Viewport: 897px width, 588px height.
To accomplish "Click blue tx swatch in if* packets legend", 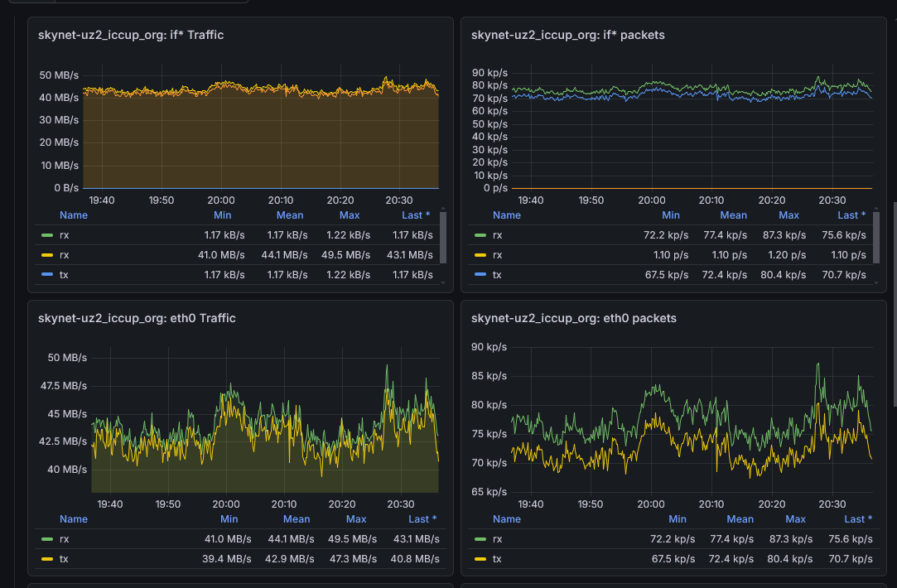I will coord(480,275).
